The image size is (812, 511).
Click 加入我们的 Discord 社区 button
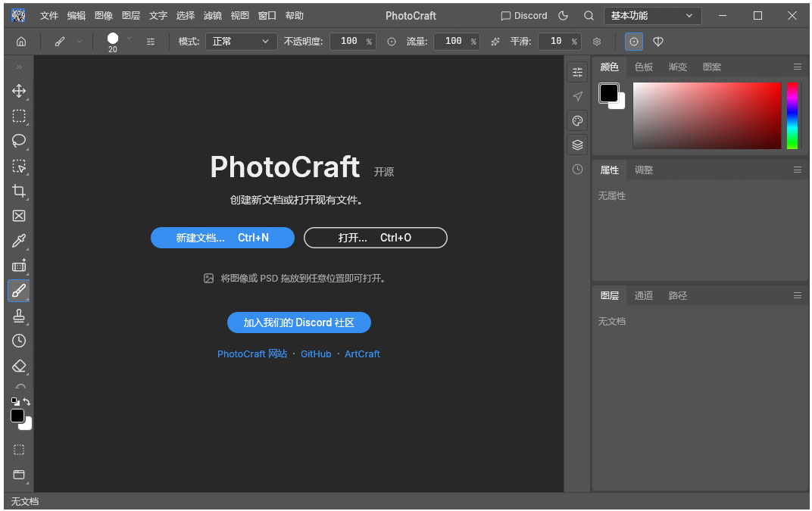[298, 322]
